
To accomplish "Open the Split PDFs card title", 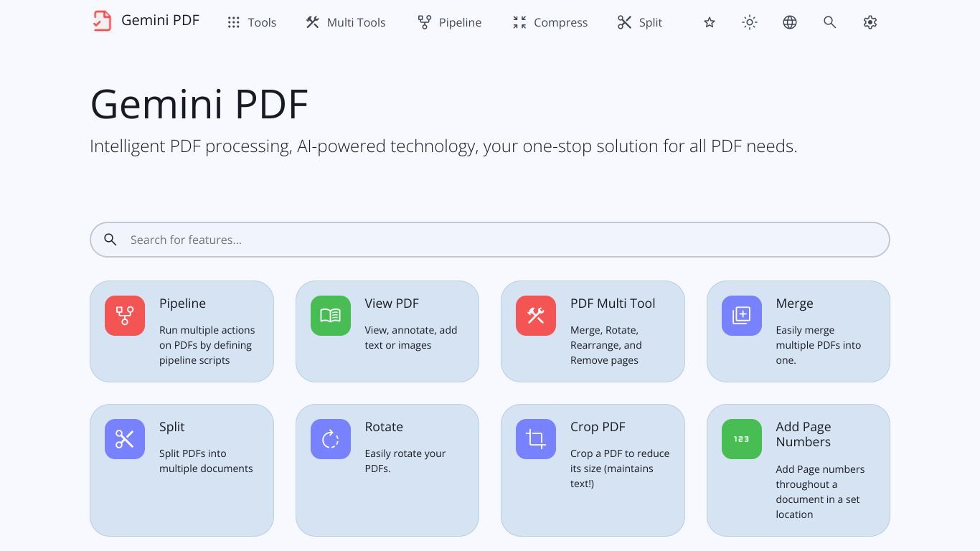I will point(171,427).
